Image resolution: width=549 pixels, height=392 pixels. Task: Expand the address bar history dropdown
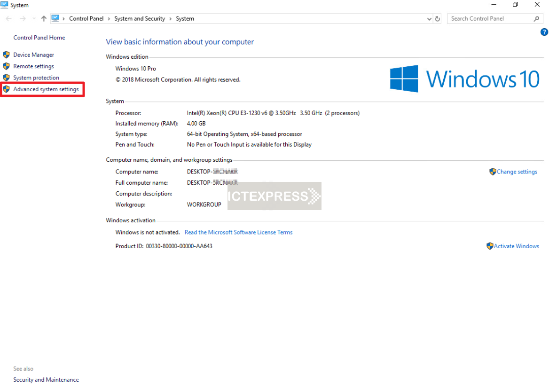(x=429, y=19)
